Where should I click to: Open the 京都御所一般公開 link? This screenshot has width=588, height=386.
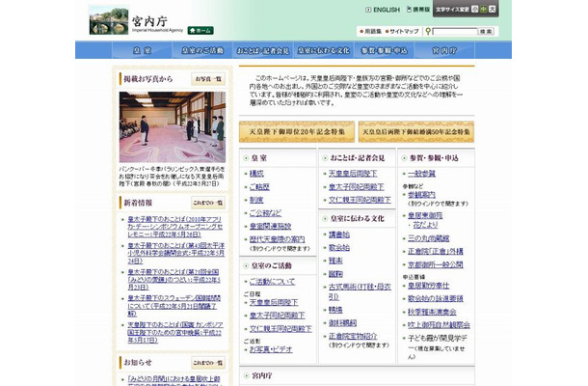(x=436, y=265)
